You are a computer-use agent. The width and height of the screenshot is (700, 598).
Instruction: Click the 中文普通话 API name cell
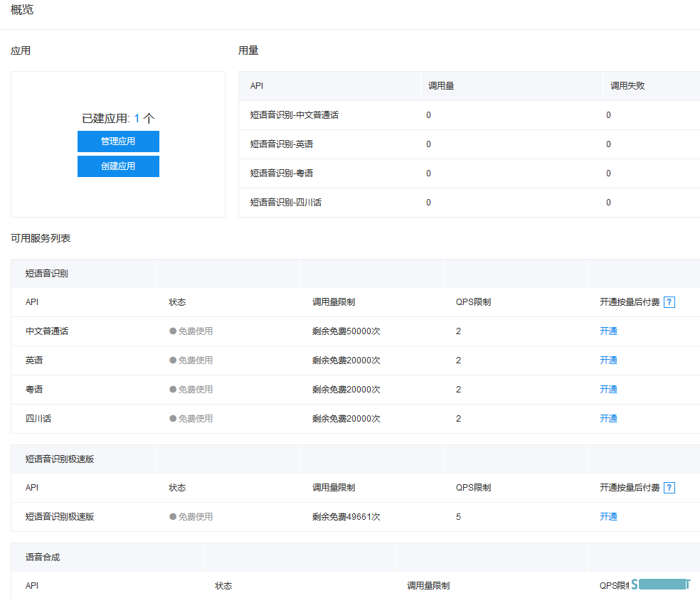[47, 331]
